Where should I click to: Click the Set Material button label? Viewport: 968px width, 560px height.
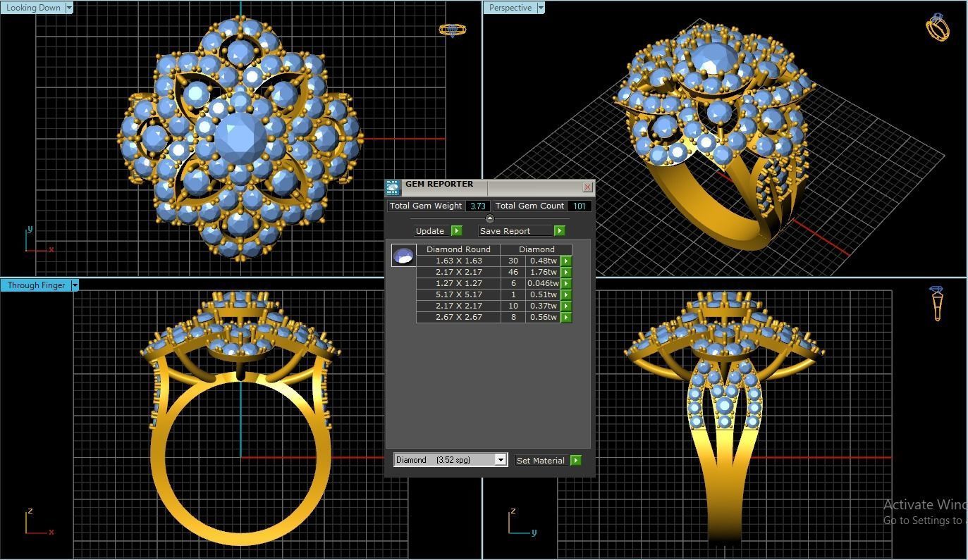pyautogui.click(x=541, y=460)
